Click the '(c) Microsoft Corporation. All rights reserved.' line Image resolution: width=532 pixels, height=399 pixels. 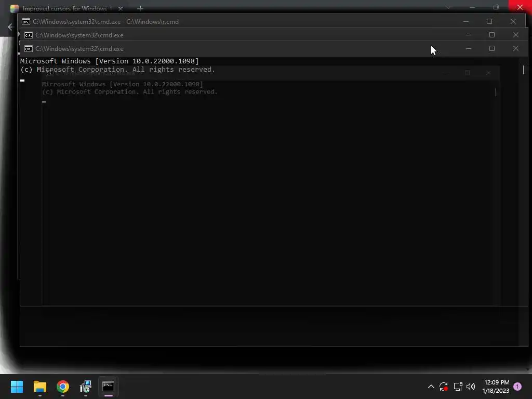point(117,70)
